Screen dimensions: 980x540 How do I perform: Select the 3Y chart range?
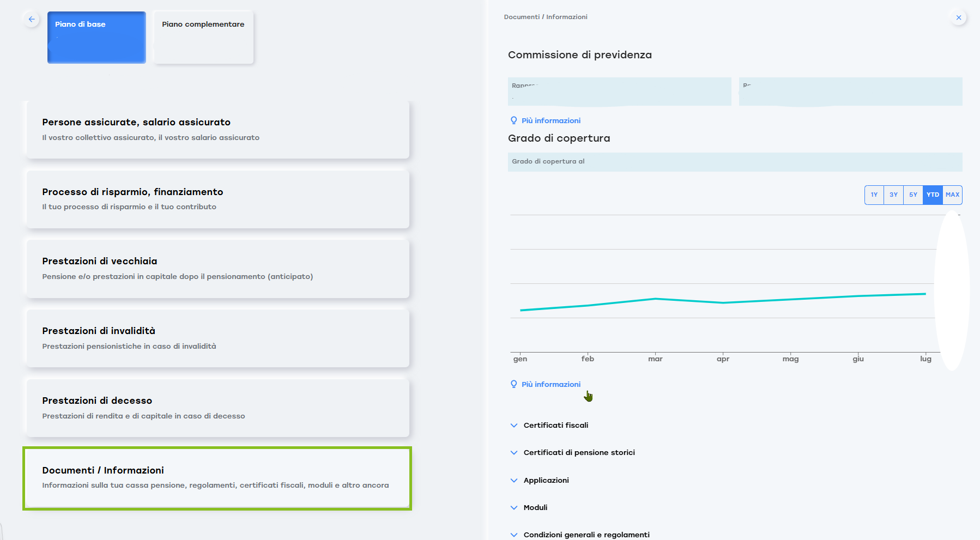coord(893,195)
